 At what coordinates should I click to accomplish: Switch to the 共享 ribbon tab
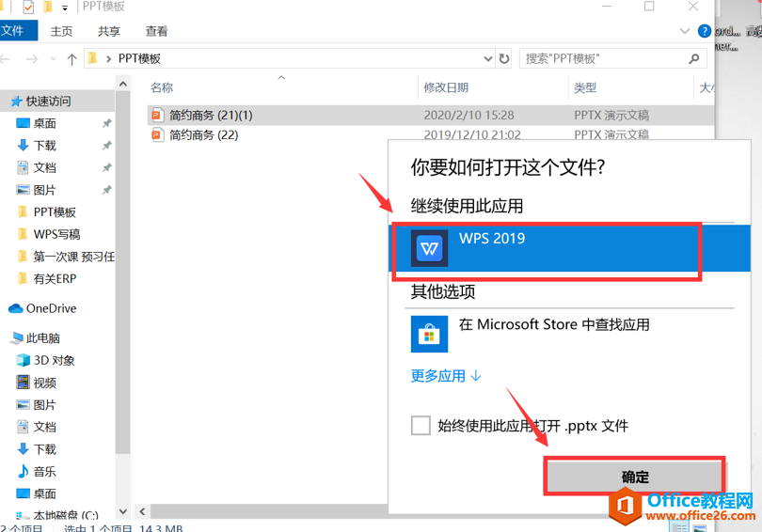point(109,32)
